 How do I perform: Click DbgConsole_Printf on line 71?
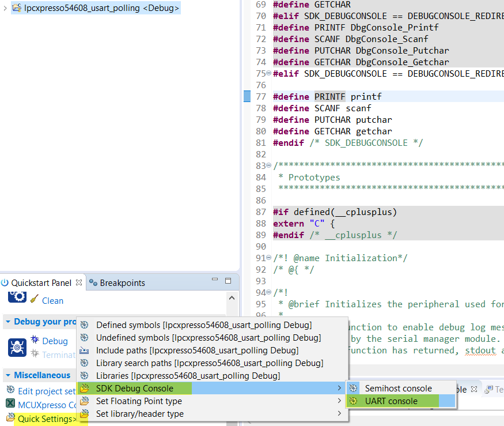tap(395, 28)
